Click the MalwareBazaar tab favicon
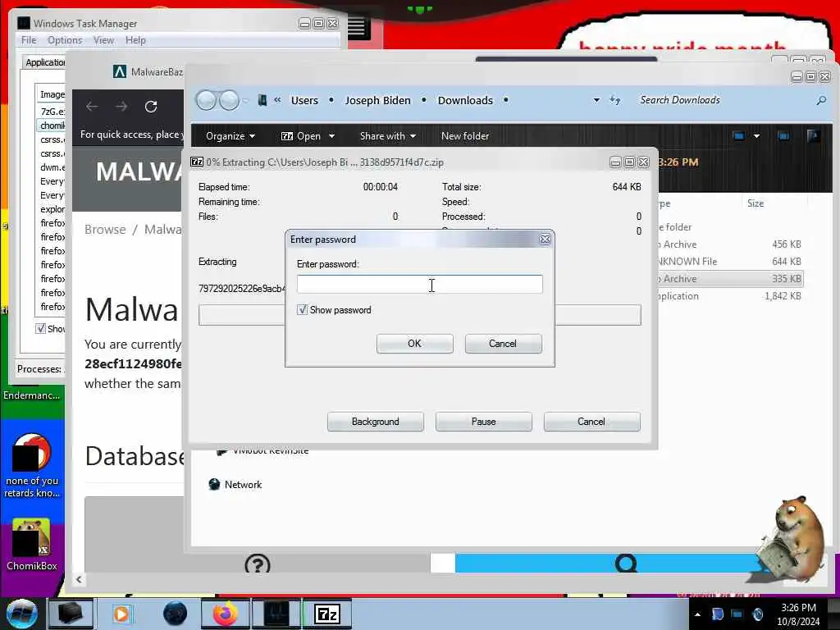Image resolution: width=840 pixels, height=630 pixels. coord(120,71)
